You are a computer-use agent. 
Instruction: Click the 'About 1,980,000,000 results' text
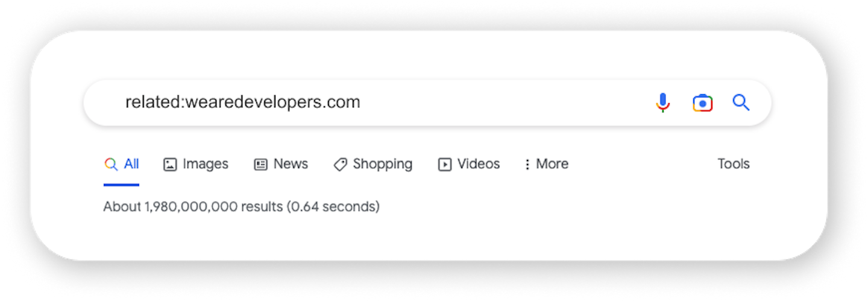click(x=193, y=207)
